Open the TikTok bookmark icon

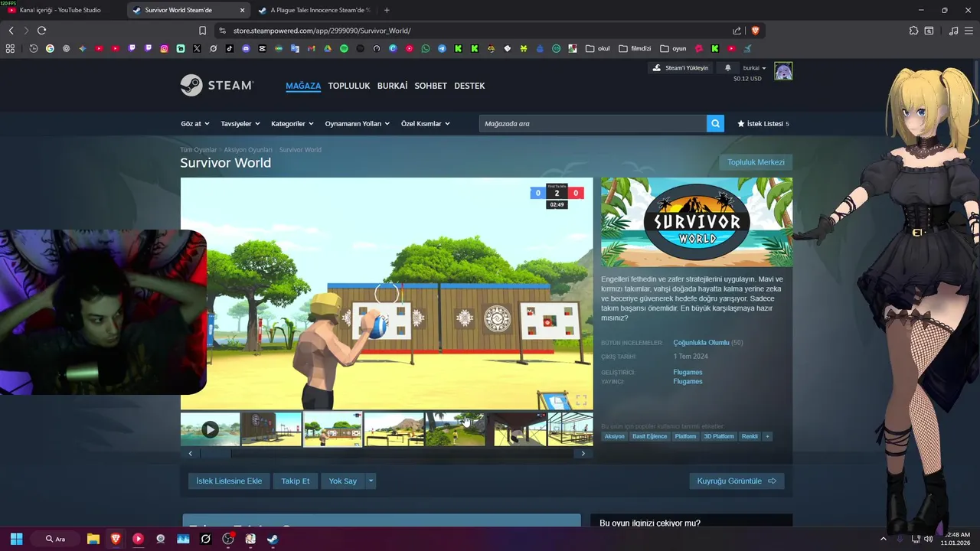point(230,48)
